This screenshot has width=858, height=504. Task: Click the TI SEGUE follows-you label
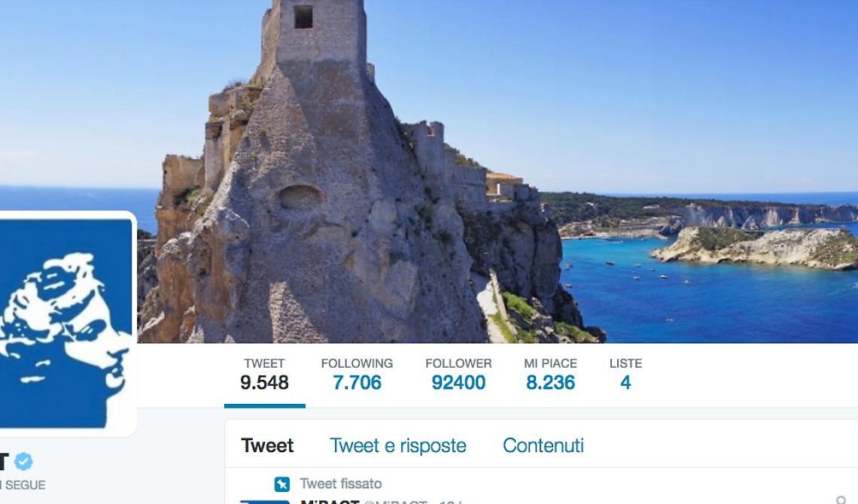click(x=23, y=485)
